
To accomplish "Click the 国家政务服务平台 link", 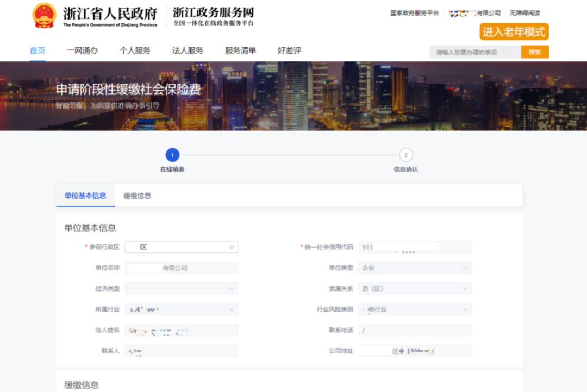I will 414,13.
